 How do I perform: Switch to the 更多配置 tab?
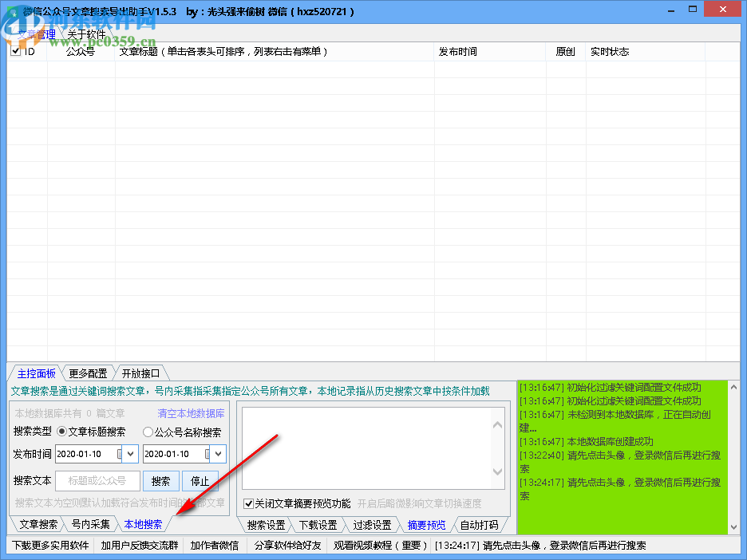(88, 373)
